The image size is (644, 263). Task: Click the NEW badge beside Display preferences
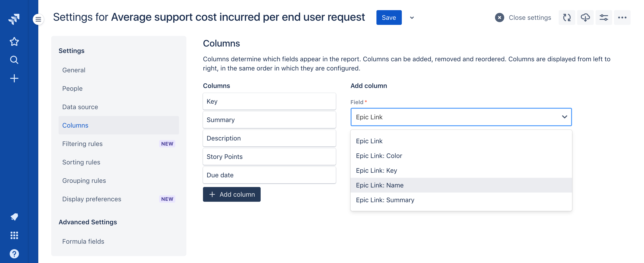pos(167,199)
